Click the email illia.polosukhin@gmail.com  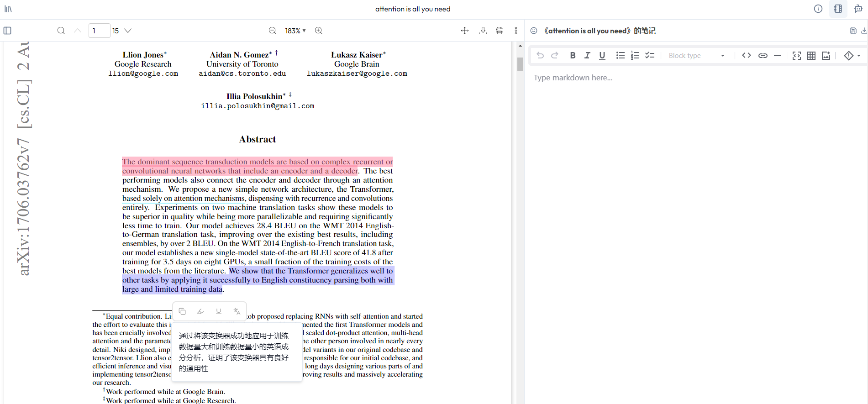(x=258, y=106)
